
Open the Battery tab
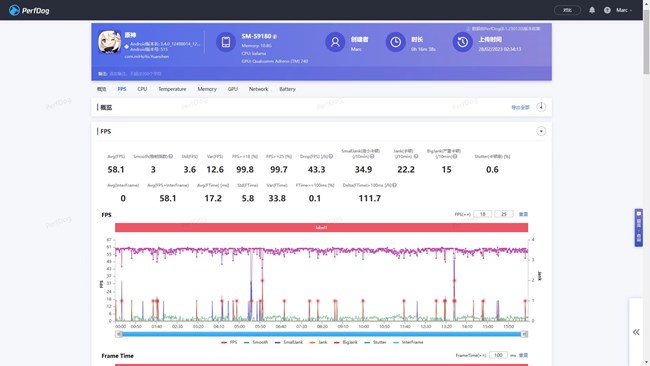coord(287,89)
